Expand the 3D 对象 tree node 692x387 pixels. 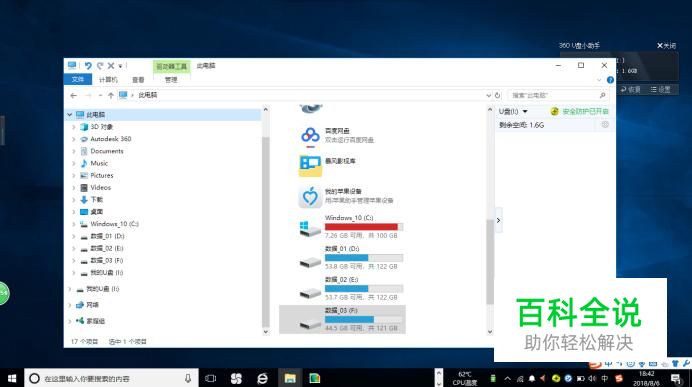[74, 127]
